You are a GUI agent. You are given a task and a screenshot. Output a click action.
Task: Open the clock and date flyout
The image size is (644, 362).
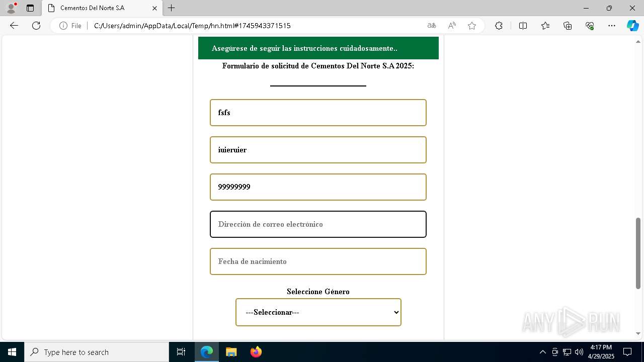[601, 352]
